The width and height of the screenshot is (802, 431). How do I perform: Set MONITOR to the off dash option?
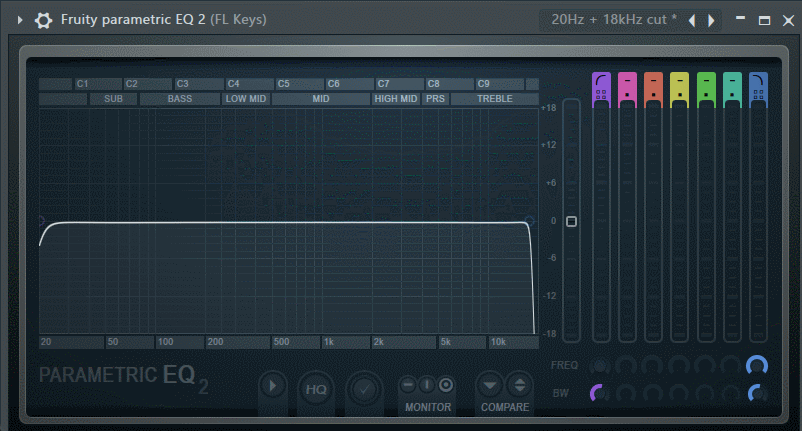pos(408,384)
